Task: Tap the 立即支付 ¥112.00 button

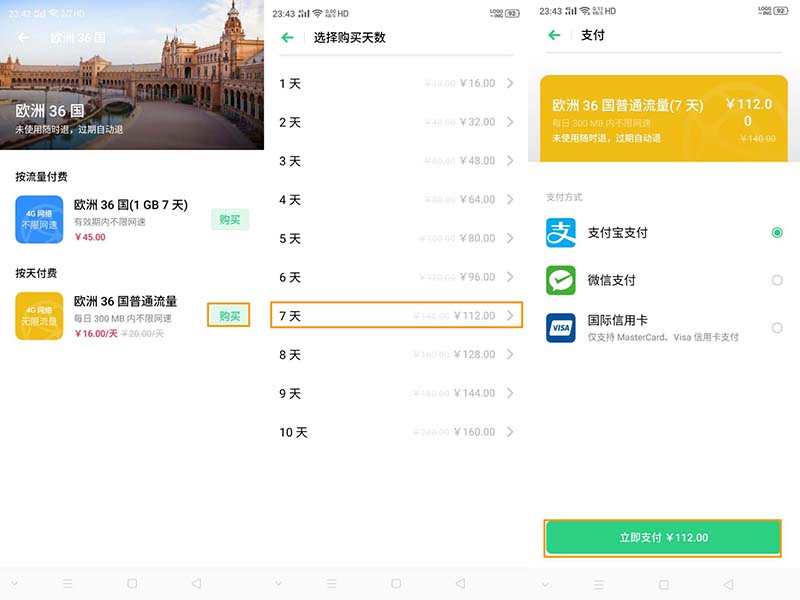Action: coord(663,538)
